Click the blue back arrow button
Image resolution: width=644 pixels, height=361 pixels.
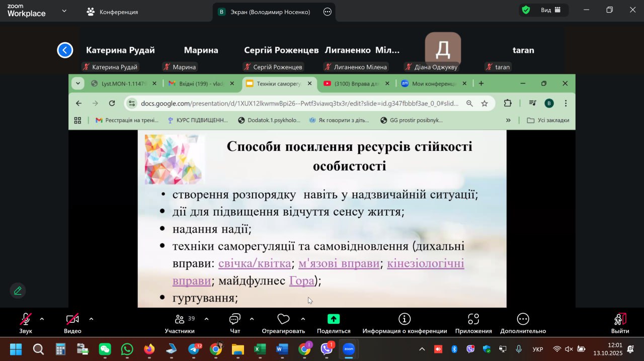point(65,50)
